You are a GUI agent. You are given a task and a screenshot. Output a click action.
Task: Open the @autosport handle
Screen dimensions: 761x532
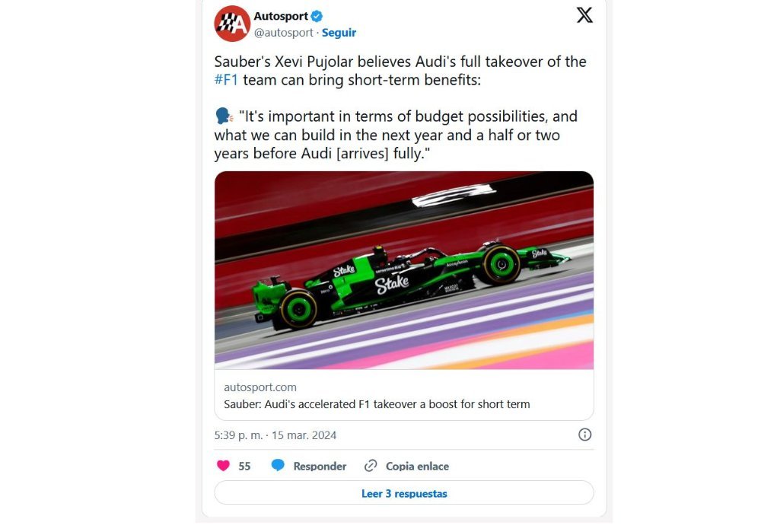pyautogui.click(x=283, y=33)
